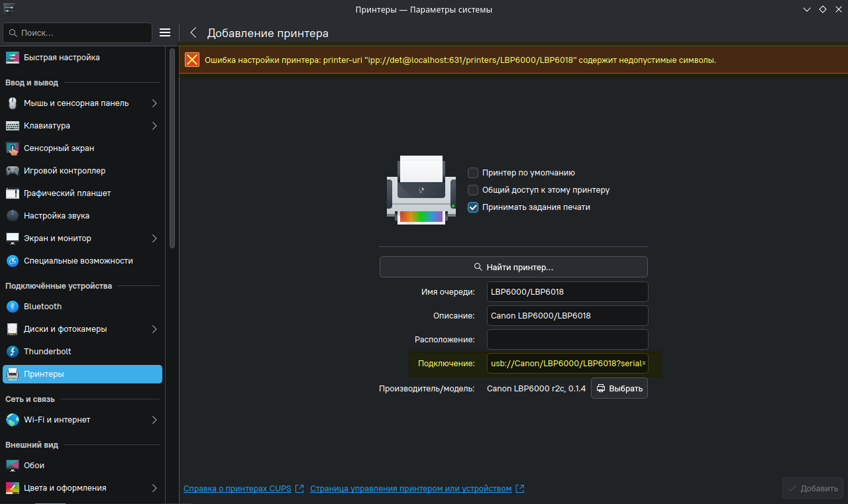Image resolution: width=848 pixels, height=504 pixels.
Task: Open Настройка звука page
Action: (83, 216)
